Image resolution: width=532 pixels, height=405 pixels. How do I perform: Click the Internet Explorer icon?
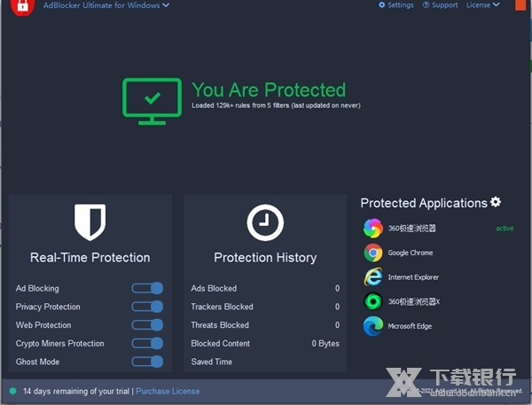pos(372,277)
